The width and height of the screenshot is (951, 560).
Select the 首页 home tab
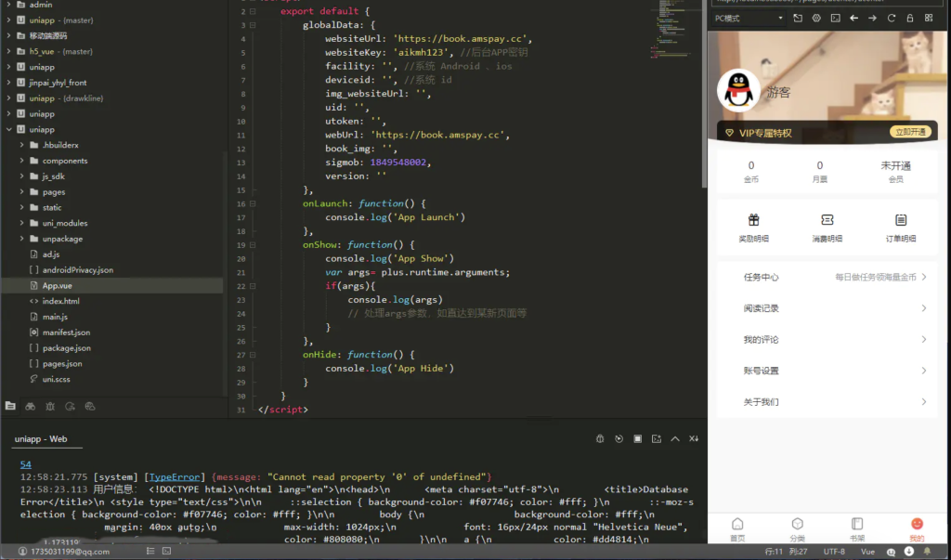click(x=737, y=529)
